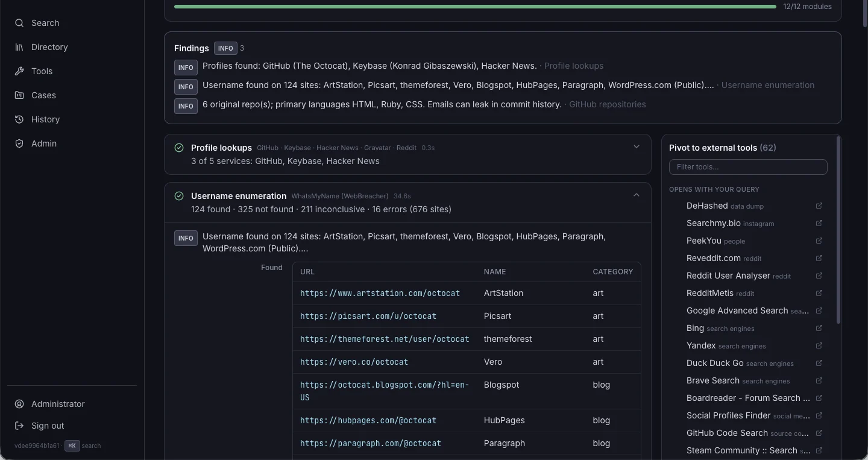Expand the Profile lookups section chevron
Screen dimensions: 868x460
pos(636,147)
